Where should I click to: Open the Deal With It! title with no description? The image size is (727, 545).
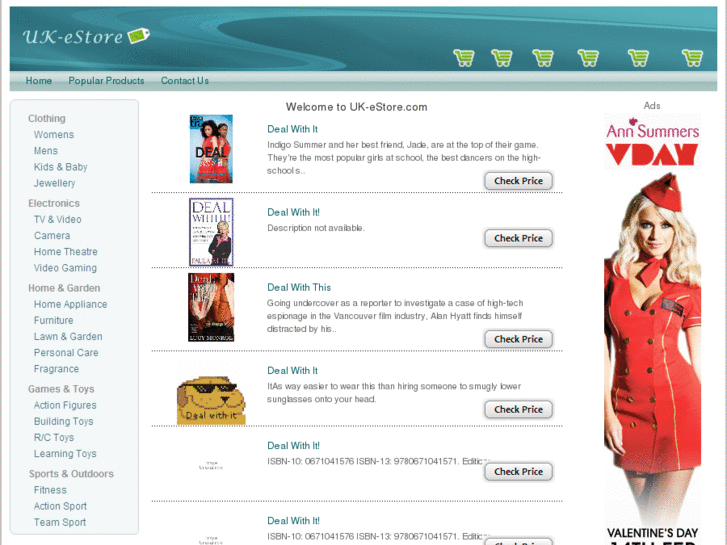pyautogui.click(x=293, y=212)
